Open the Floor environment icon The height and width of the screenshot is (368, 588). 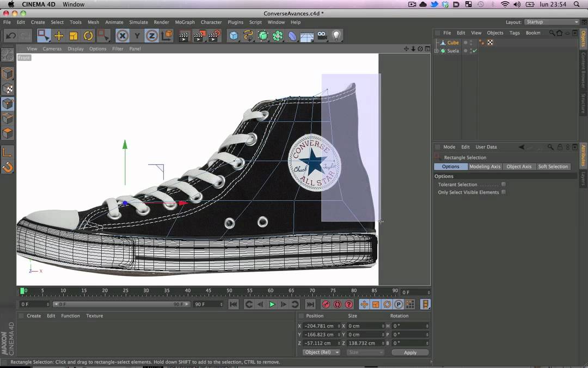coord(307,36)
